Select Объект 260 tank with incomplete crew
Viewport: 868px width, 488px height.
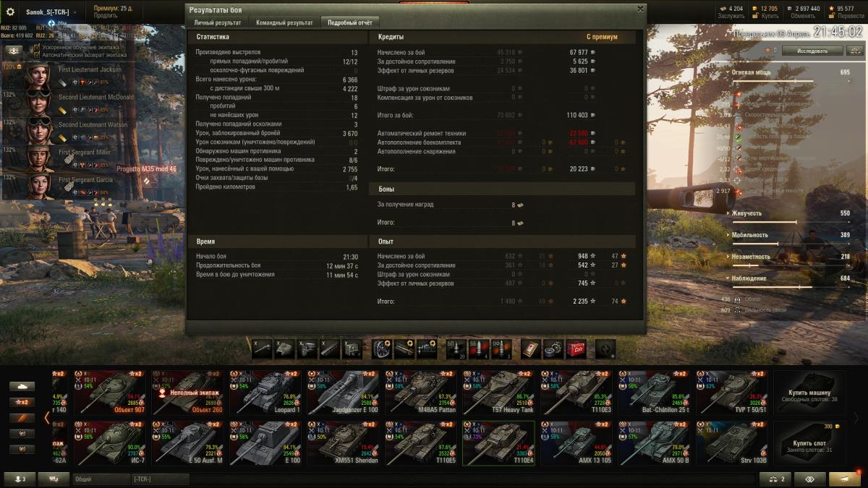[186, 393]
